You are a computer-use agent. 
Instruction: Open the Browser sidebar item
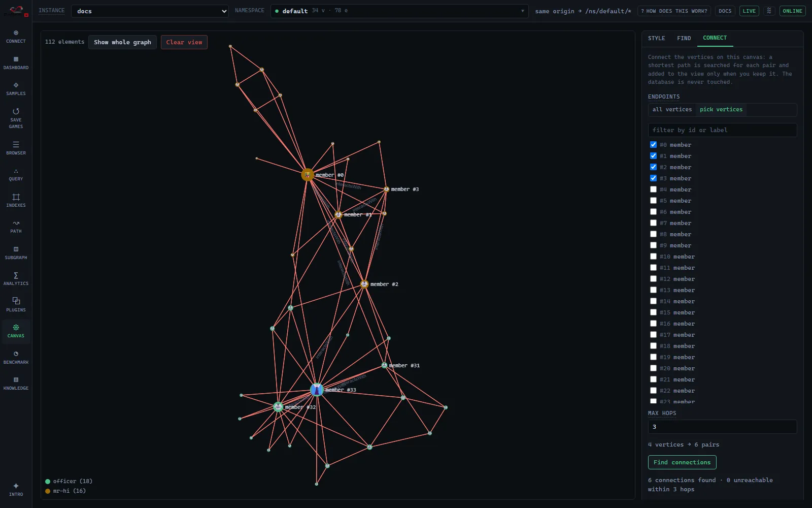pyautogui.click(x=16, y=148)
